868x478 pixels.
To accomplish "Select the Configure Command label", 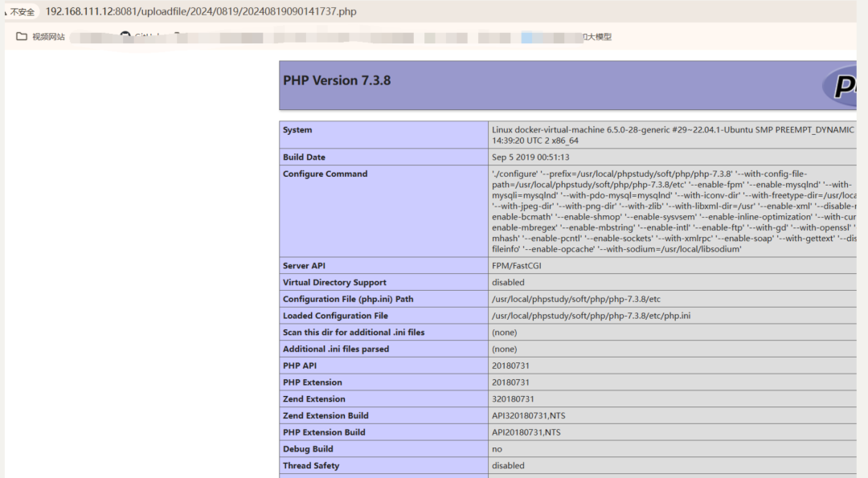I will pyautogui.click(x=325, y=174).
